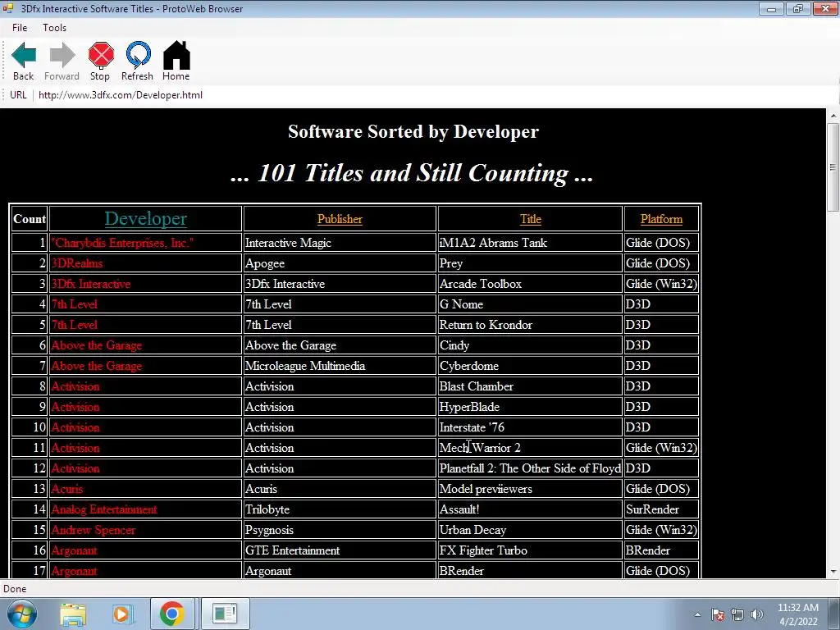
Task: Go back with the Back arrow icon
Action: click(x=24, y=55)
